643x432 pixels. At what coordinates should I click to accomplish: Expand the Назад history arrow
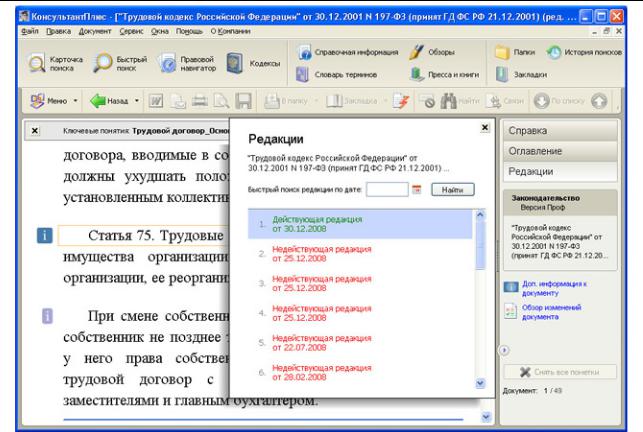[x=137, y=101]
